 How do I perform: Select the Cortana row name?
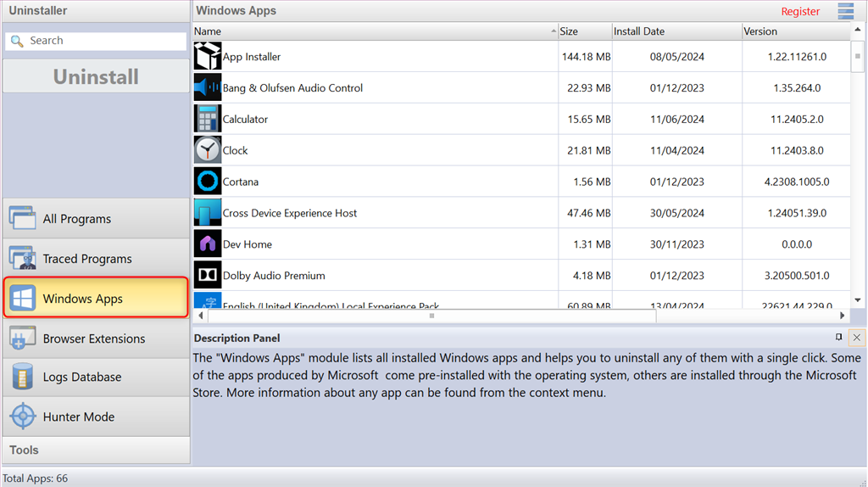tap(240, 182)
